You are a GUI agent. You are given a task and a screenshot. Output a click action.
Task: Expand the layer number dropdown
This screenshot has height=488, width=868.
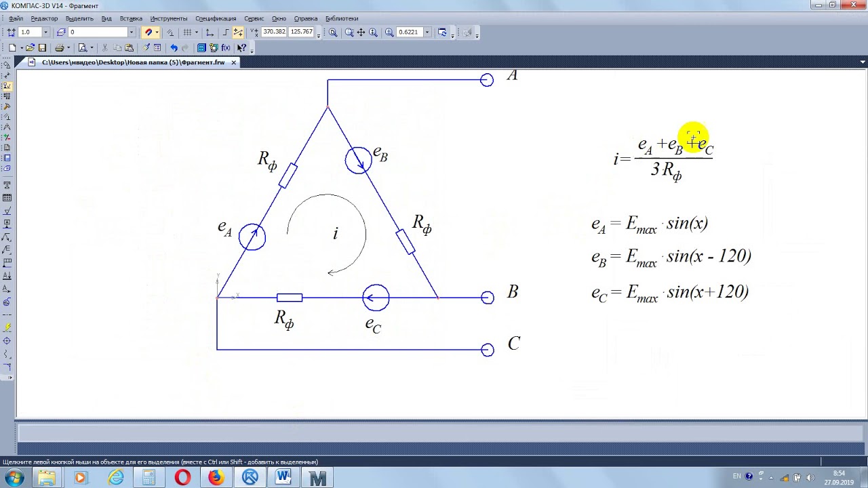[x=132, y=32]
